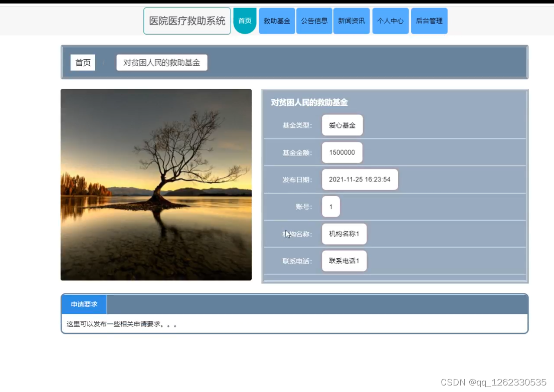Viewport: 554px width, 392px height.
Task: Click the 联系电话1 value
Action: [x=344, y=261]
